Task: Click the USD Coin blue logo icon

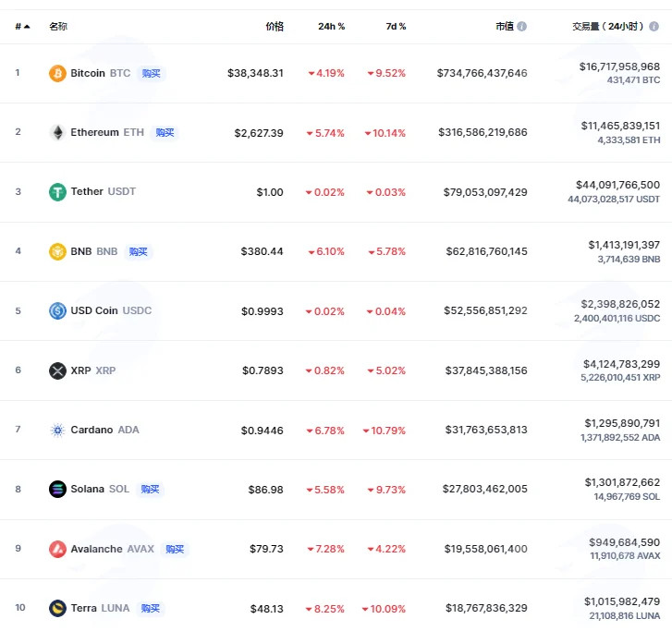Action: pos(57,310)
